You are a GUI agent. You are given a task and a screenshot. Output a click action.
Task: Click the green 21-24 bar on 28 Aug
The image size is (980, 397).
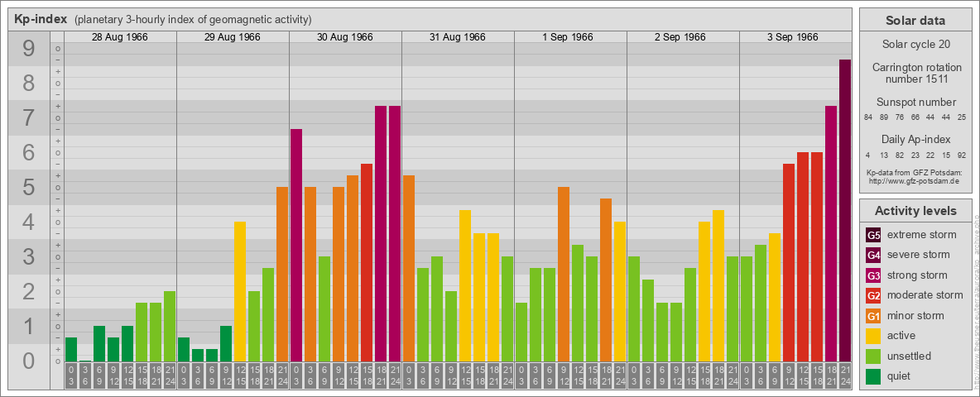170,327
